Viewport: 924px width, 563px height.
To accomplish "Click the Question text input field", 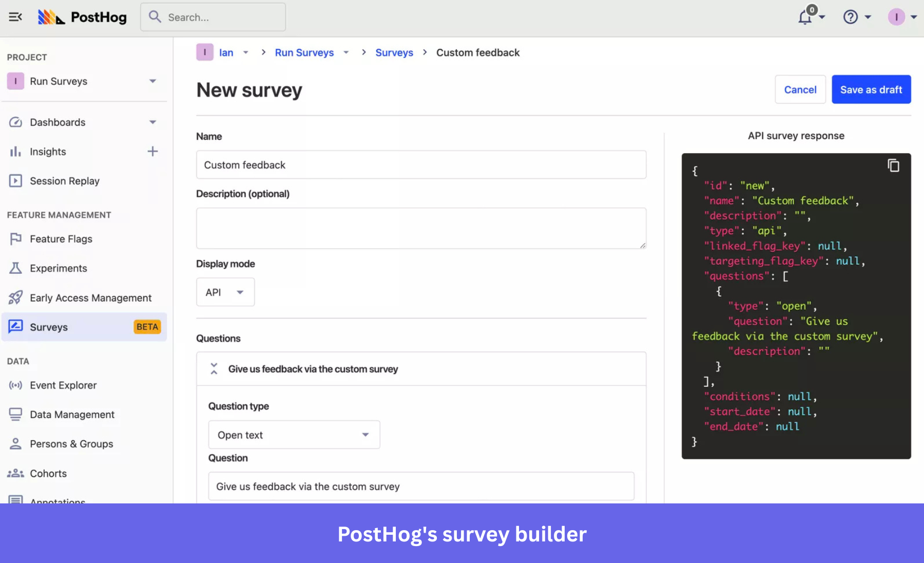I will [421, 486].
